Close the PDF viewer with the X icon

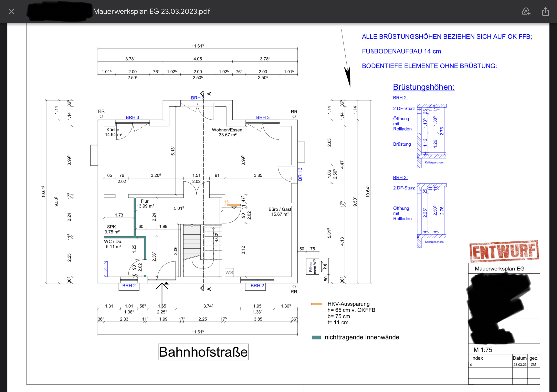pyautogui.click(x=11, y=11)
